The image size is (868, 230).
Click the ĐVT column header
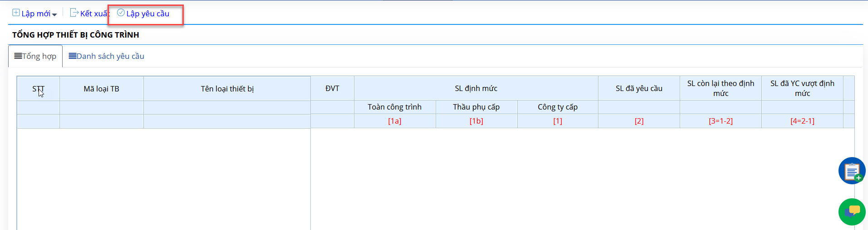tap(332, 88)
